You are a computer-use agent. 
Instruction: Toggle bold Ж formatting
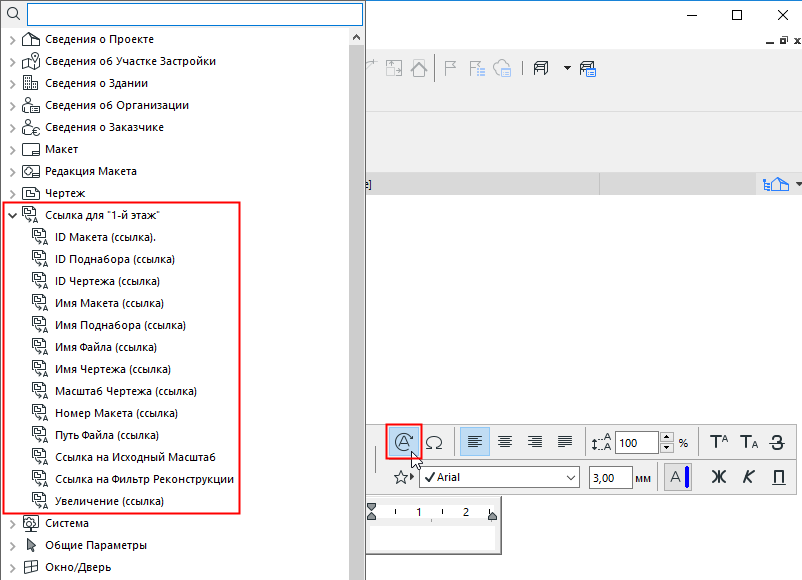(x=719, y=477)
